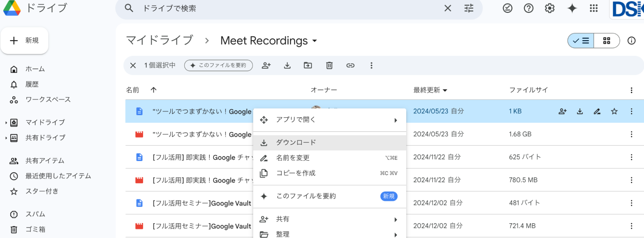Viewport: 644px width, 238px height.
Task: Choose コピーを作成 in context menu
Action: click(x=330, y=173)
